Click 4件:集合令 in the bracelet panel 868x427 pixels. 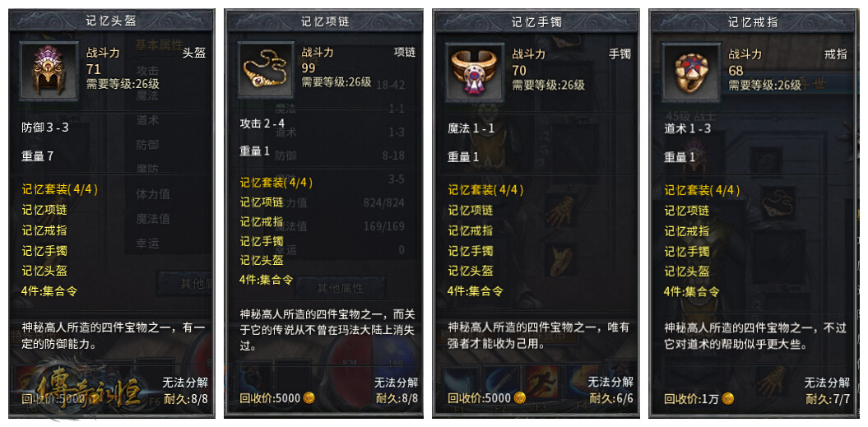pyautogui.click(x=476, y=290)
